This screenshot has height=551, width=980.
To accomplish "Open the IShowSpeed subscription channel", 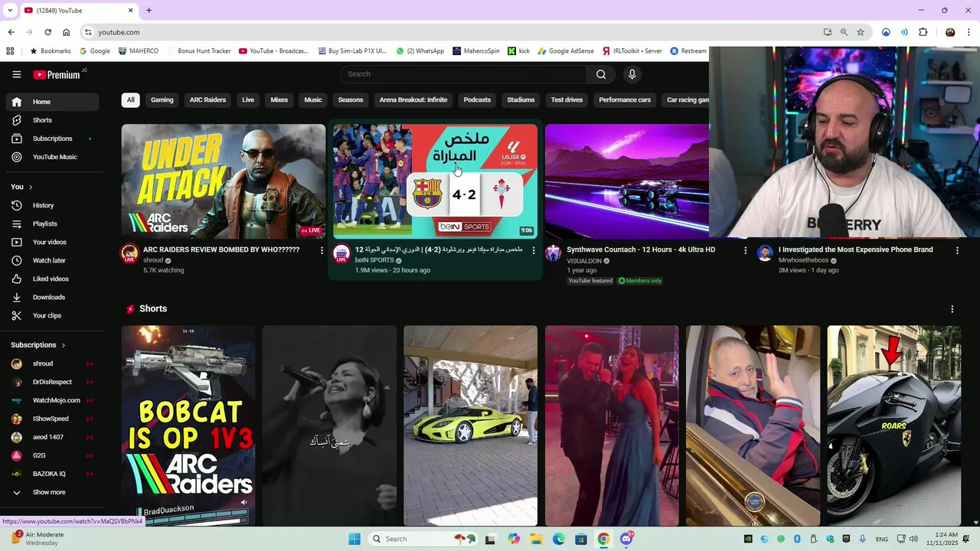I will 53,419.
